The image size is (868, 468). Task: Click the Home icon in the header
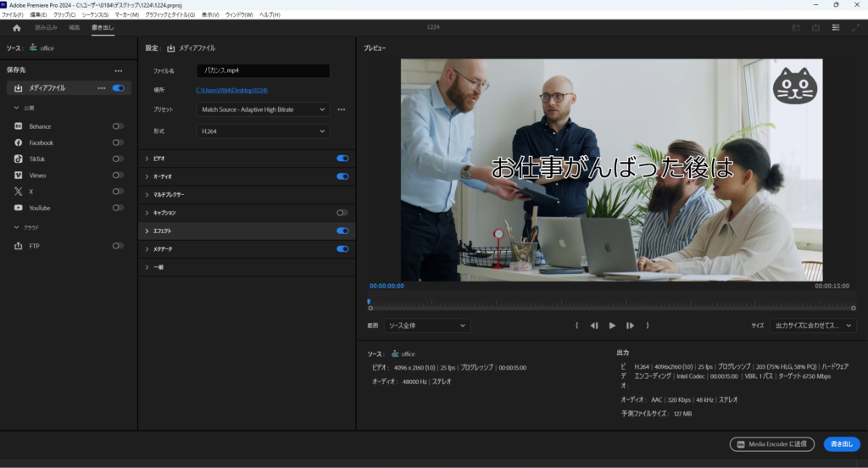(x=16, y=28)
